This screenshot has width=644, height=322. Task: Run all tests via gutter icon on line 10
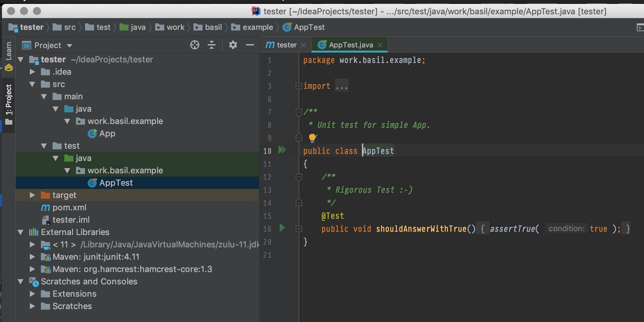point(282,150)
